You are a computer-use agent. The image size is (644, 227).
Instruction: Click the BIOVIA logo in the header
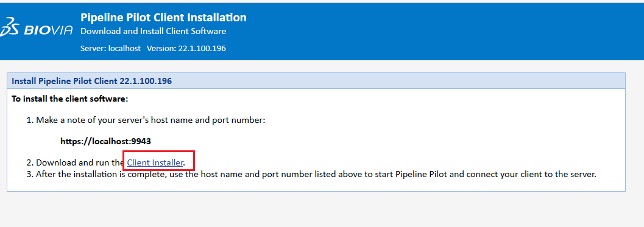[37, 27]
